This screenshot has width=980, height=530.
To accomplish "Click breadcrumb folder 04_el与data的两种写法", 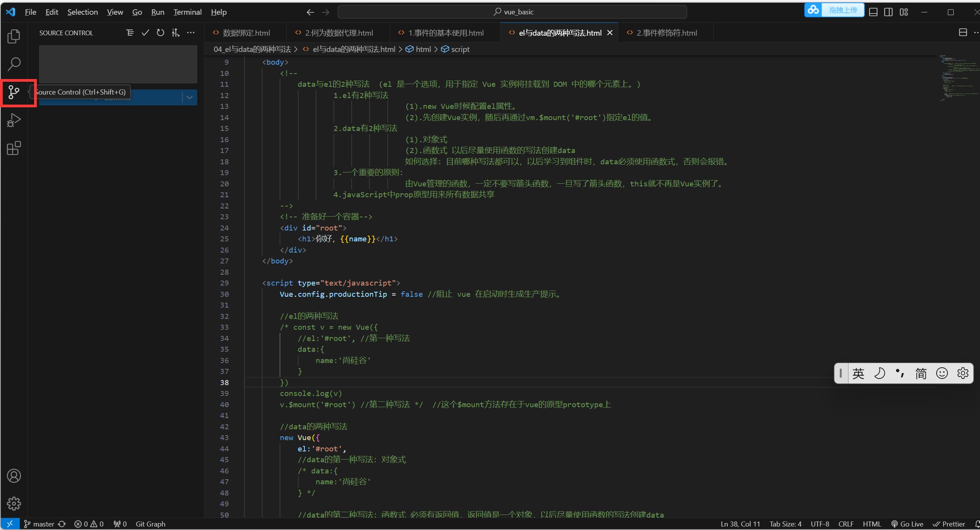I will pos(252,49).
